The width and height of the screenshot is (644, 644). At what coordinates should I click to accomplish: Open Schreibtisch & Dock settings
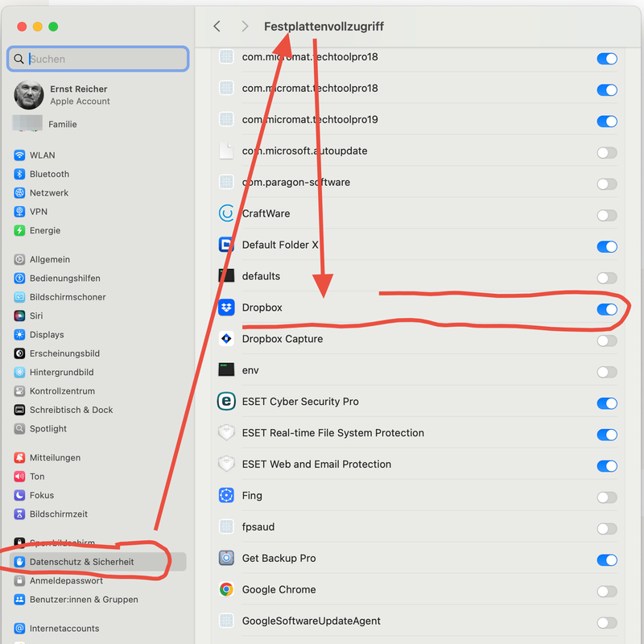point(71,410)
